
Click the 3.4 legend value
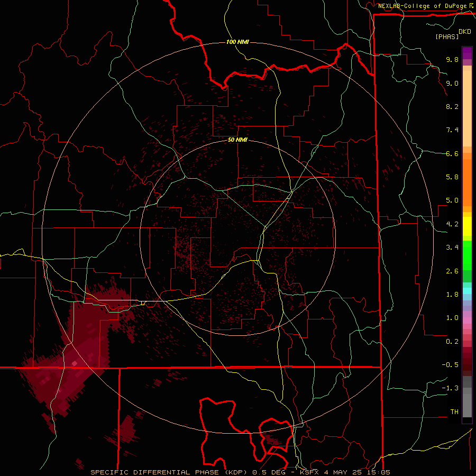click(x=452, y=248)
